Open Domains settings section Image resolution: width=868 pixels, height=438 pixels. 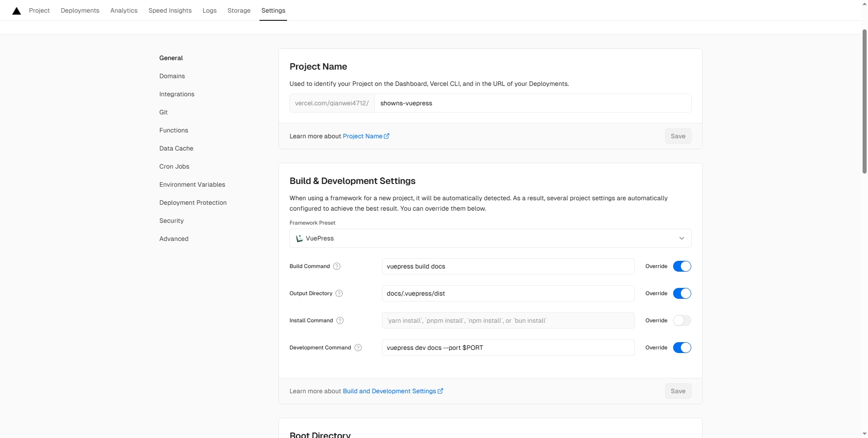coord(172,76)
